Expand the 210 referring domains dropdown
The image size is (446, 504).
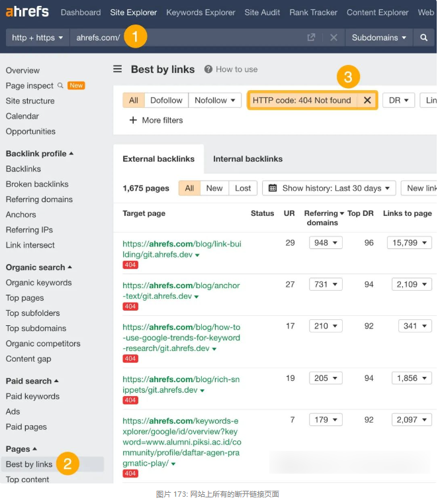click(326, 326)
